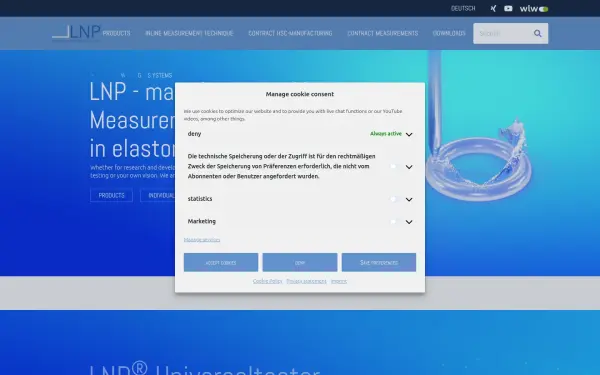Open the Manage services link
600x375 pixels.
pyautogui.click(x=202, y=240)
